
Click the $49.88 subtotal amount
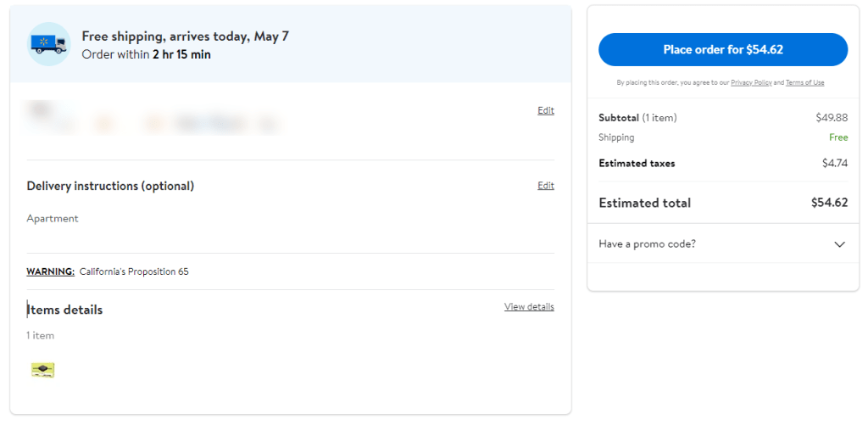point(831,118)
